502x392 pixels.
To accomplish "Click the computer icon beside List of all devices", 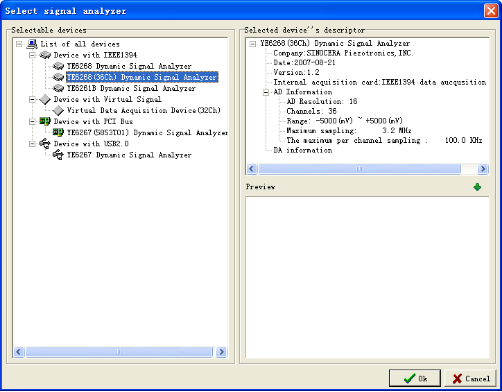I will point(32,44).
